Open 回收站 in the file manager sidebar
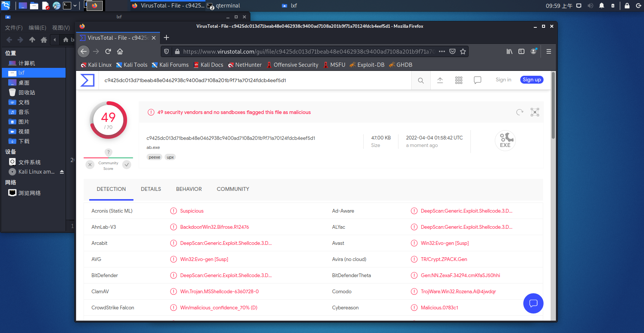Image resolution: width=644 pixels, height=333 pixels. (x=34, y=92)
